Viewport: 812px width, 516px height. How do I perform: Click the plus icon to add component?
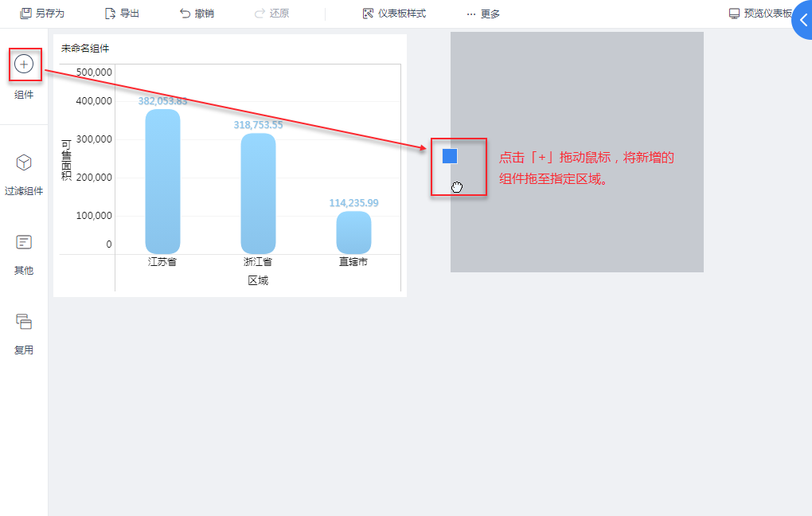tap(24, 64)
